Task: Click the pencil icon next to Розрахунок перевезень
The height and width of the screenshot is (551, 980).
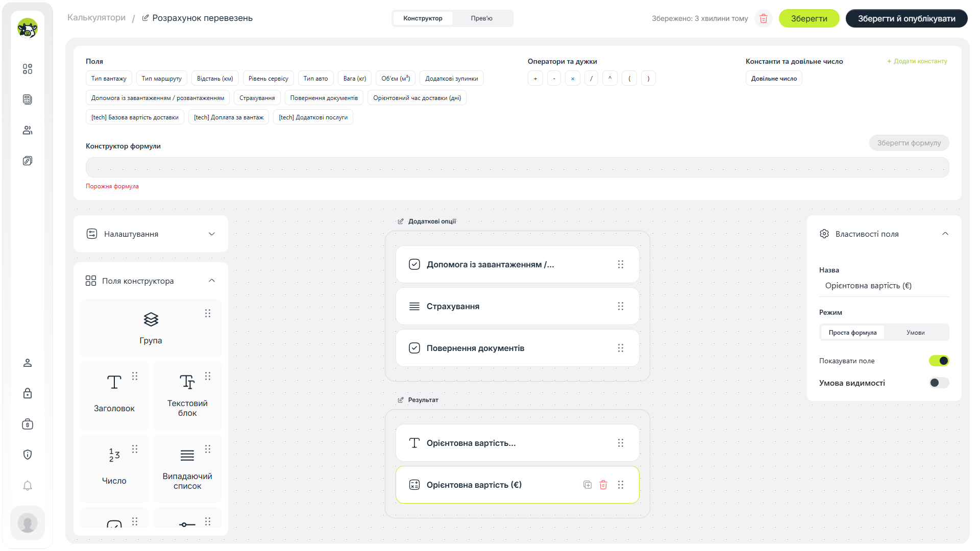Action: [145, 18]
